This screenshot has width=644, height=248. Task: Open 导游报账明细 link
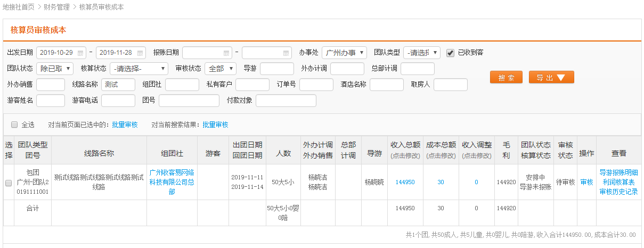point(618,172)
